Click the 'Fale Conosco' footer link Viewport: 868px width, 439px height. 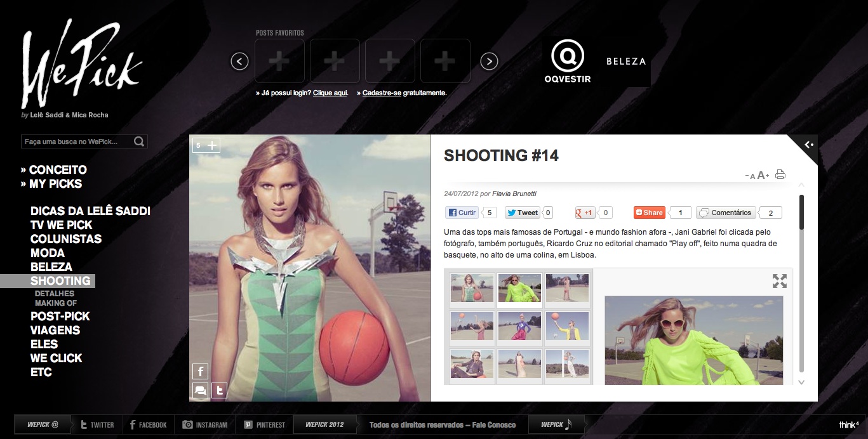click(493, 425)
